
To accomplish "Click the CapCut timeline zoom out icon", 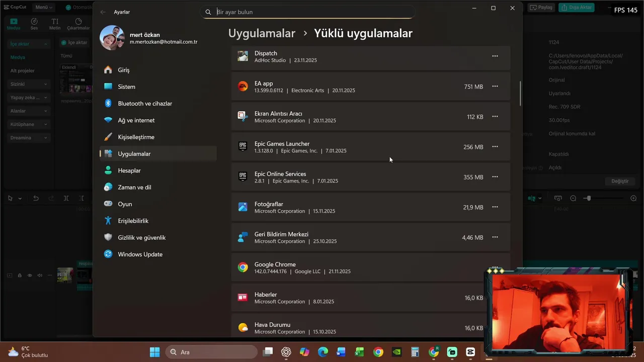I will tap(573, 198).
